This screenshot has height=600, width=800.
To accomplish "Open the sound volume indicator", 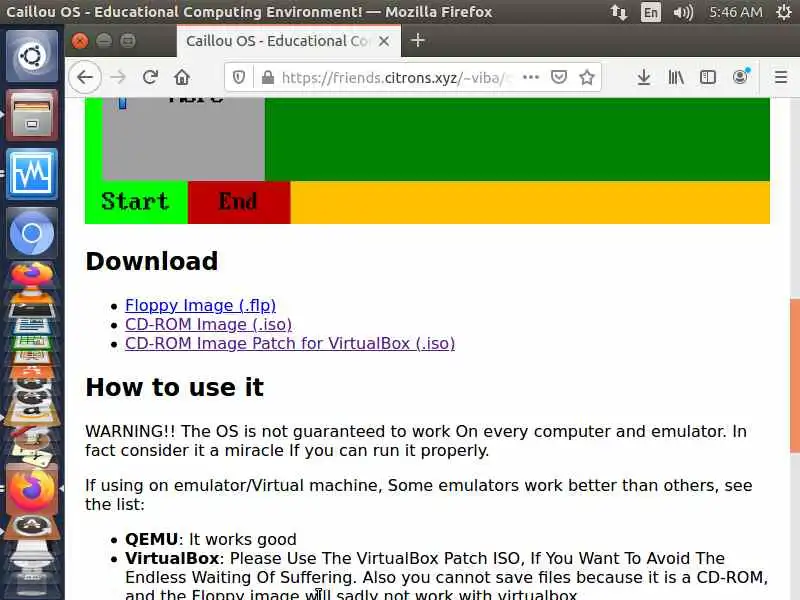I will pos(683,12).
